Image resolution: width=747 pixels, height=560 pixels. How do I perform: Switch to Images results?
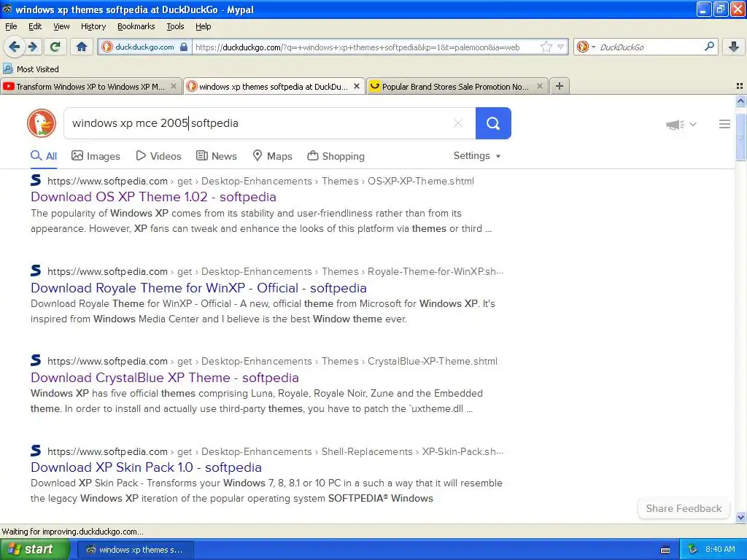click(x=96, y=156)
